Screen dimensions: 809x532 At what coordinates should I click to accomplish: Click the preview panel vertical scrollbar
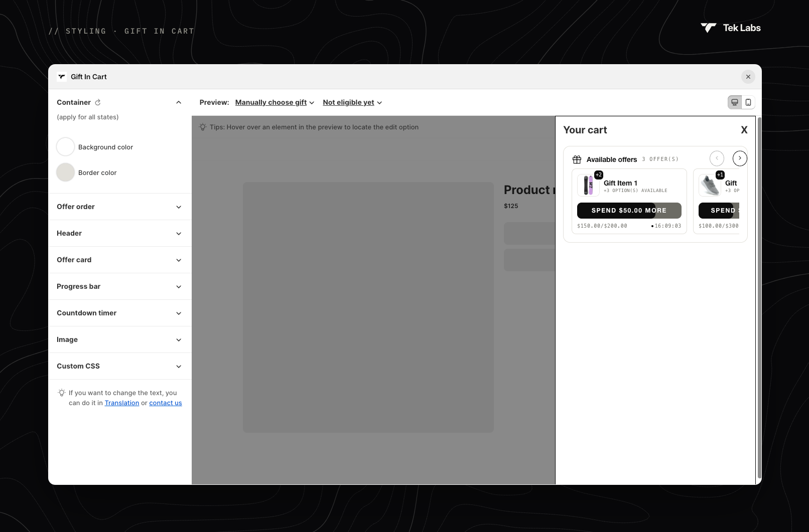point(759,298)
